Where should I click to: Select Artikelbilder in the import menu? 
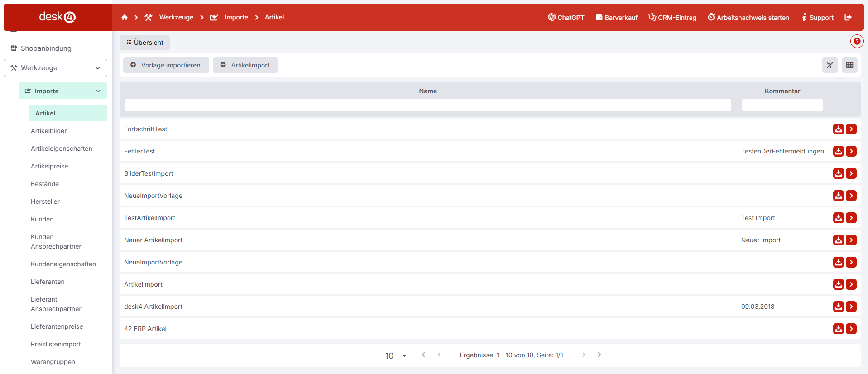49,131
